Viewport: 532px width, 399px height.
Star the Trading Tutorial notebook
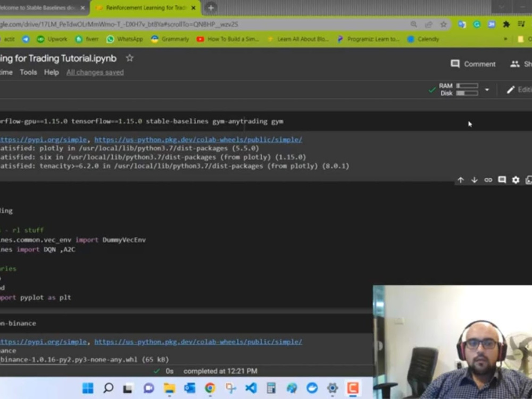129,58
